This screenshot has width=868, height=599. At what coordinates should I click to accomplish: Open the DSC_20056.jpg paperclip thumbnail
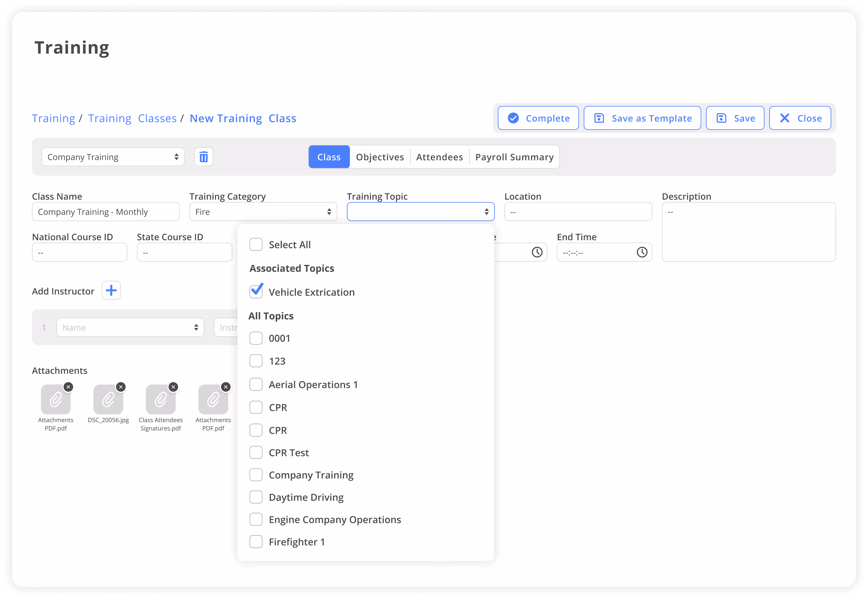(x=108, y=399)
